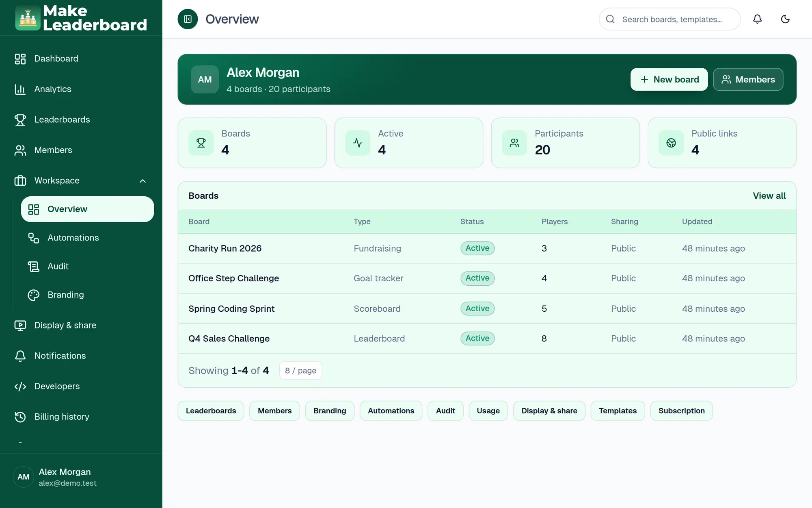Open the Charity Run 2026 board row
The height and width of the screenshot is (508, 812).
tap(487, 248)
